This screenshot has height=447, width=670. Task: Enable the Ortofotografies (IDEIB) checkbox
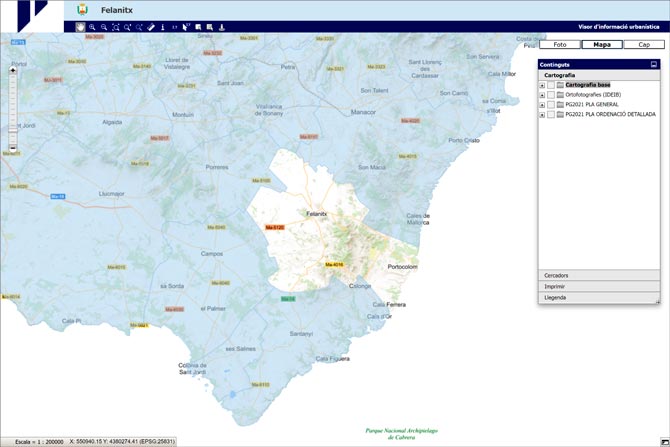point(551,94)
